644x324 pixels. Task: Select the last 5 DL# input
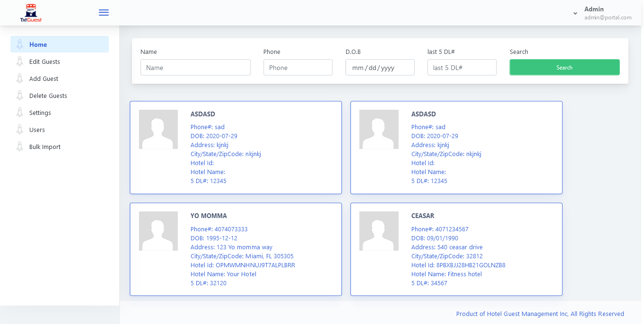(461, 68)
